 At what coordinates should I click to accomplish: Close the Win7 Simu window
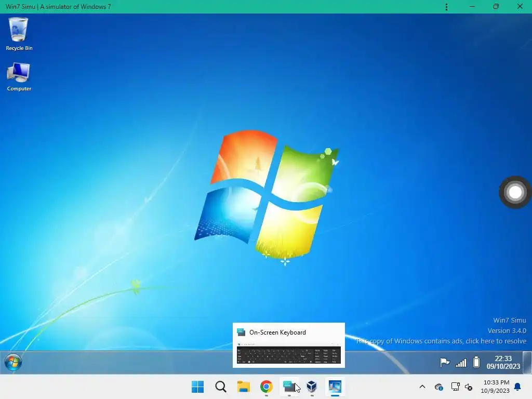tap(520, 7)
